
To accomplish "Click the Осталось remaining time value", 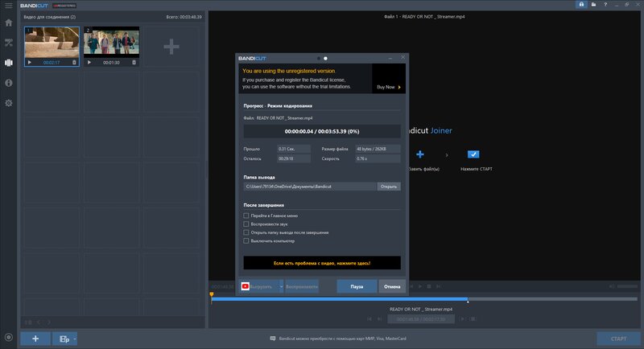I will [294, 158].
